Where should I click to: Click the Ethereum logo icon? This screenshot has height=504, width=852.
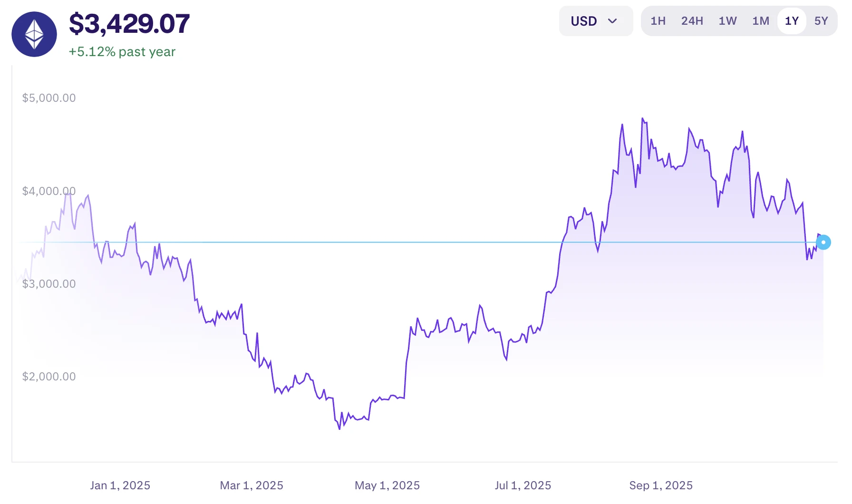tap(34, 34)
